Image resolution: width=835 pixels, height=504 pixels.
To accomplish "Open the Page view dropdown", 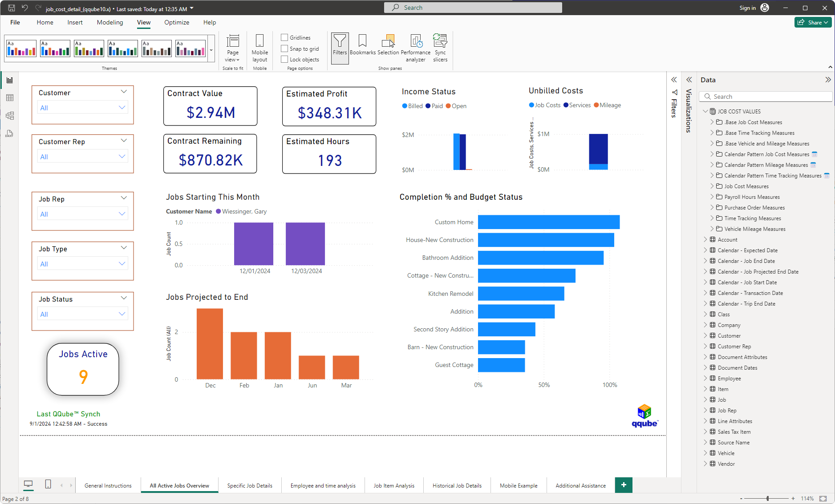I will 232,49.
